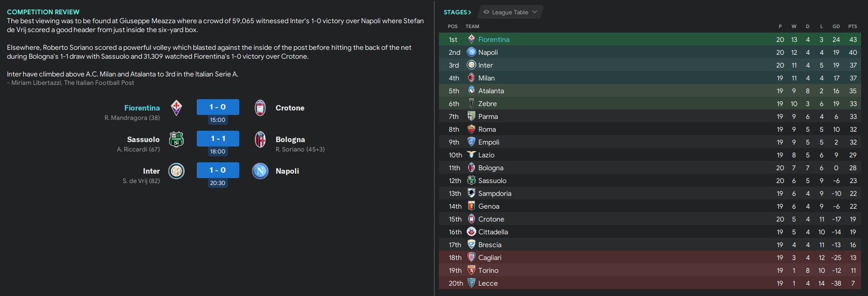The width and height of the screenshot is (868, 296).
Task: Open Fiorentina 1-0 Crotone match score
Action: [x=217, y=107]
